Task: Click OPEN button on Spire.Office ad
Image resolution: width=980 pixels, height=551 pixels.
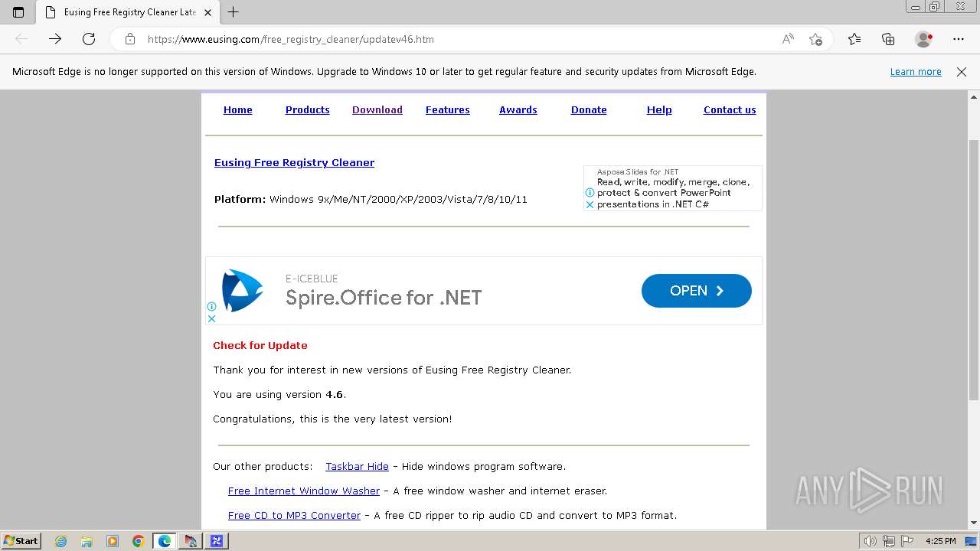Action: 697,291
